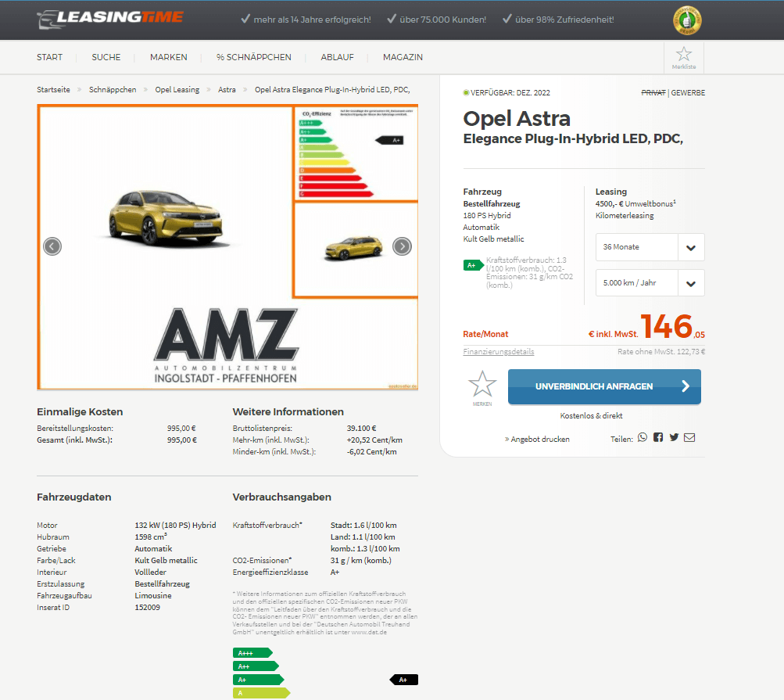Image resolution: width=784 pixels, height=700 pixels.
Task: Click chevron arrow of the 36 Monate dropdown
Action: (691, 247)
